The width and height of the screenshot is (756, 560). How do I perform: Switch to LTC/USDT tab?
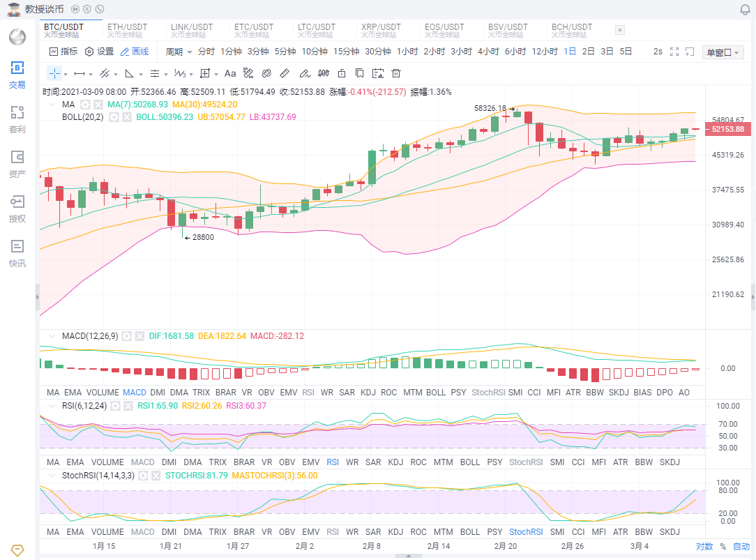tap(317, 31)
